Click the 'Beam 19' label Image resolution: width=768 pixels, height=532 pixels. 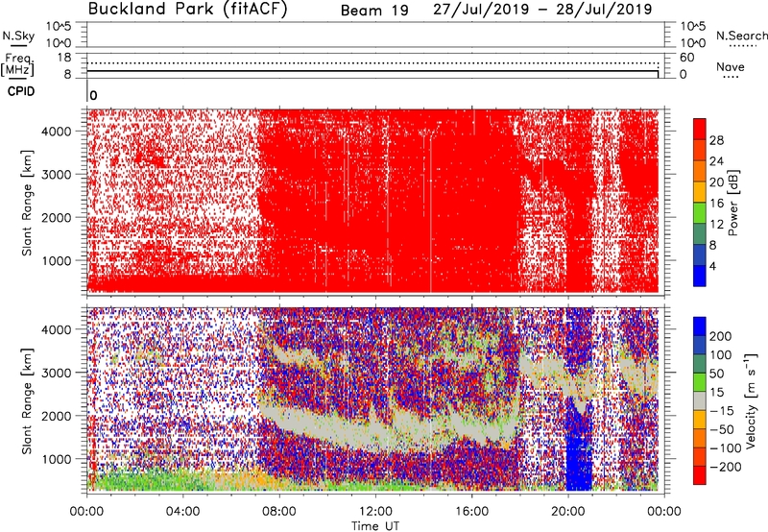coord(374,11)
